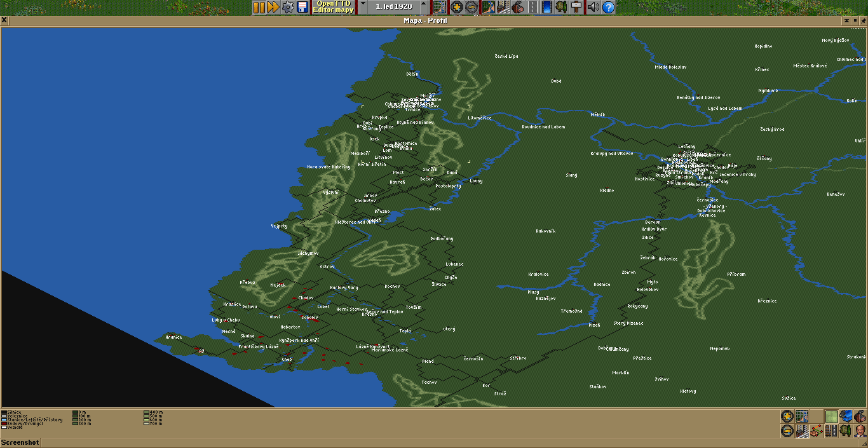Open the sound and music menu
868x448 pixels.
593,7
